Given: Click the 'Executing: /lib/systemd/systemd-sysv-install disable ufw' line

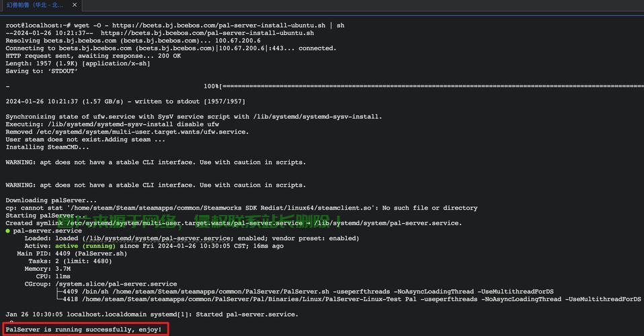Looking at the screenshot, I should coord(112,124).
